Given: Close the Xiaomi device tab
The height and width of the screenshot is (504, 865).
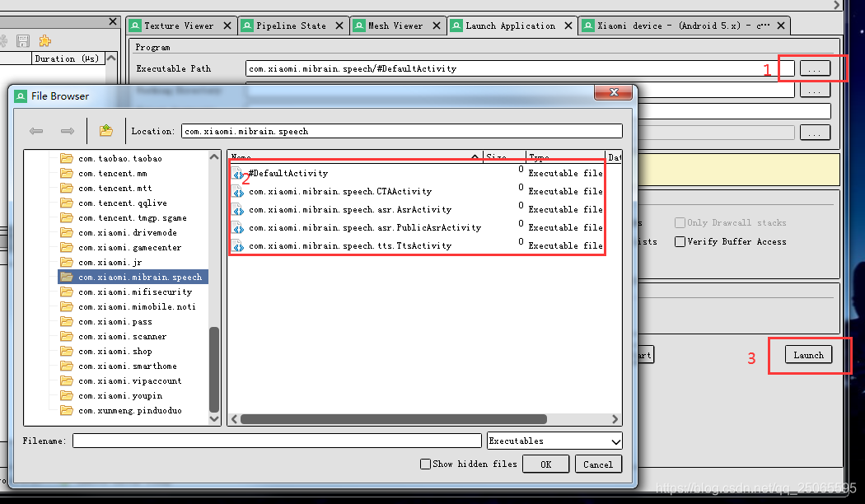Looking at the screenshot, I should coord(781,26).
